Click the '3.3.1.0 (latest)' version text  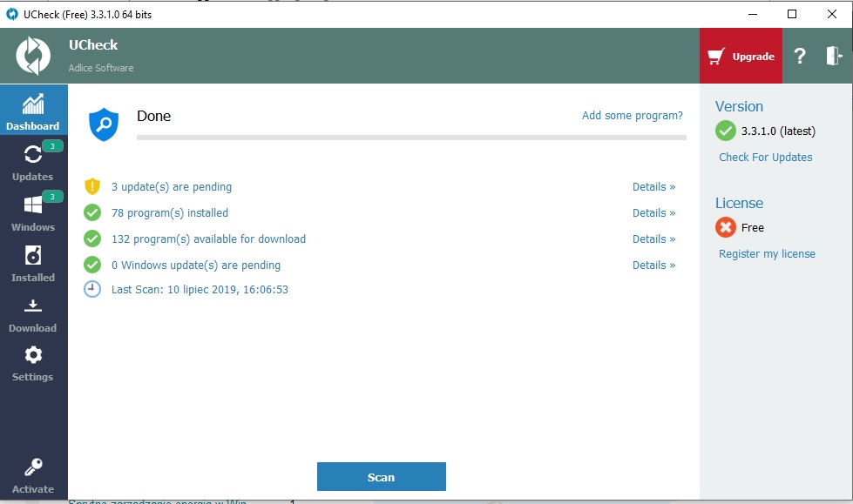[778, 131]
